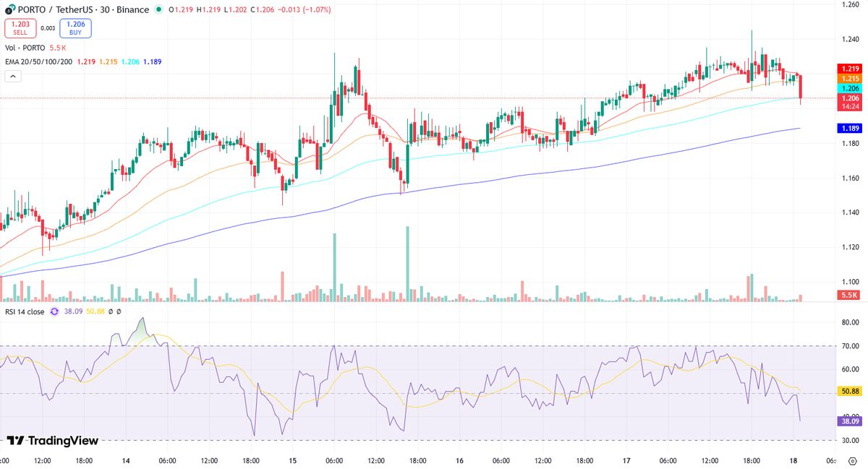868x469 pixels.
Task: Click the red 1.219 price scale label
Action: [848, 68]
